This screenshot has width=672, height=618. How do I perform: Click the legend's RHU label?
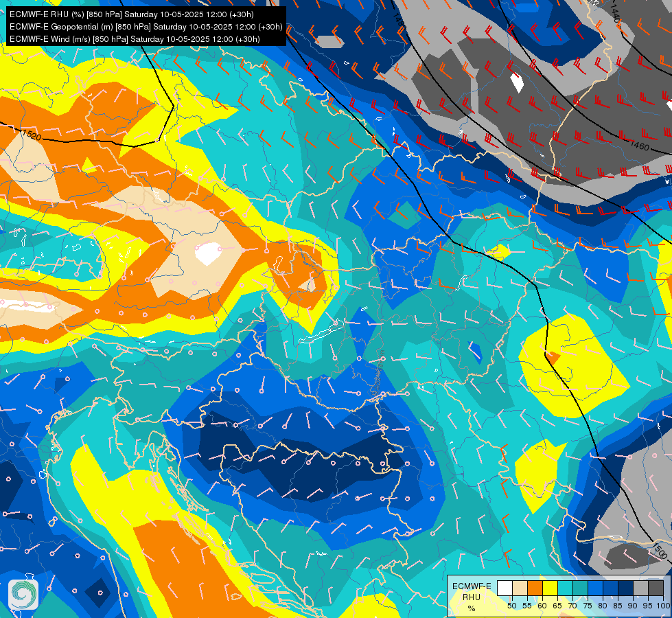pyautogui.click(x=472, y=597)
